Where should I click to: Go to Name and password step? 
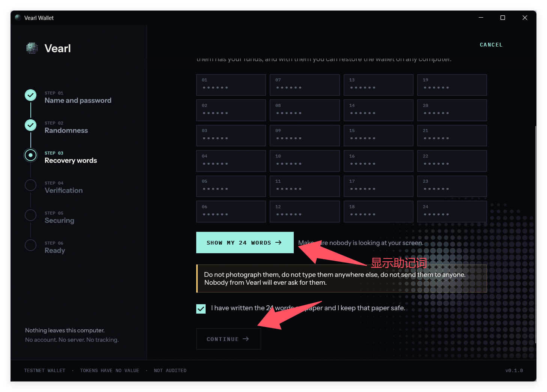click(x=78, y=101)
